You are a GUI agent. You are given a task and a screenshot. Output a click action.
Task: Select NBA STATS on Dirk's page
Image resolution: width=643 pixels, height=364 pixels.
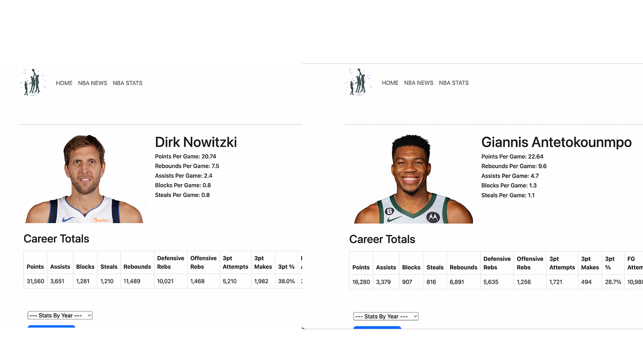(128, 83)
